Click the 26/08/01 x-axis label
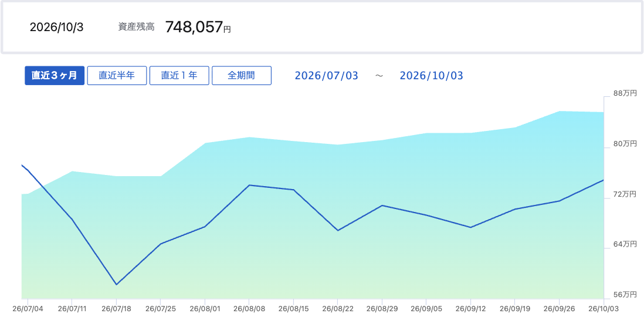 205,308
